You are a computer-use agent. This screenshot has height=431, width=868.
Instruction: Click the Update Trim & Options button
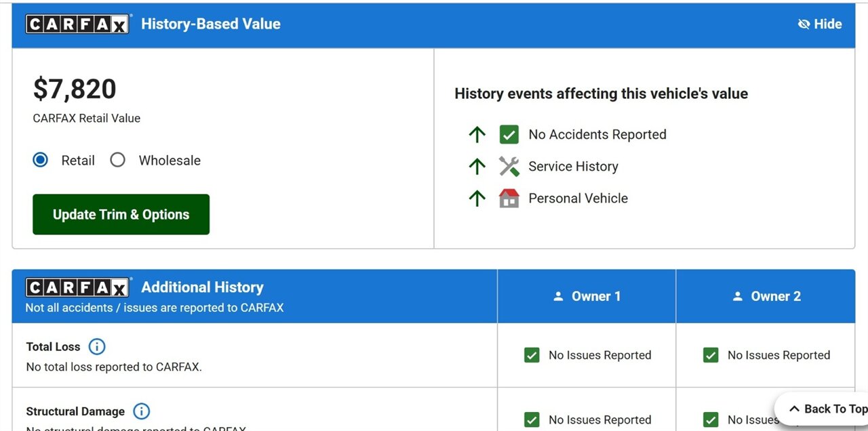click(121, 214)
